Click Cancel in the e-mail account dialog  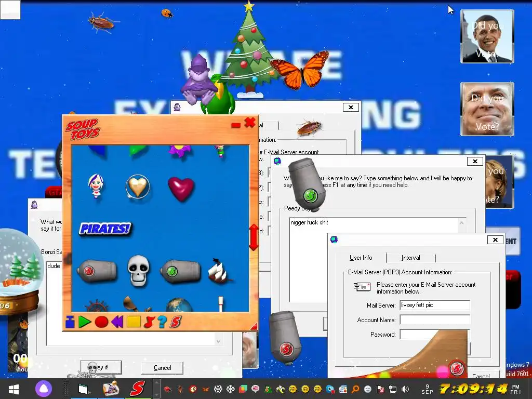481,376
